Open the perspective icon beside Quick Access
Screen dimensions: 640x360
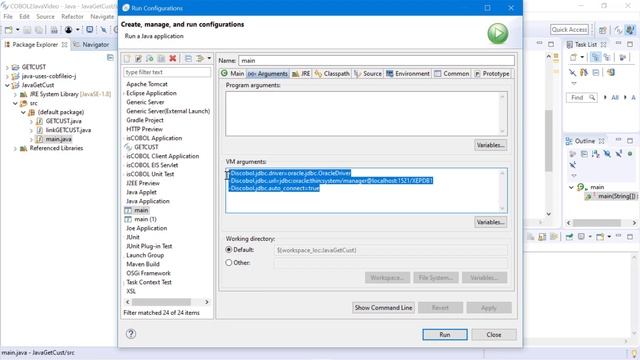pyautogui.click(x=603, y=30)
